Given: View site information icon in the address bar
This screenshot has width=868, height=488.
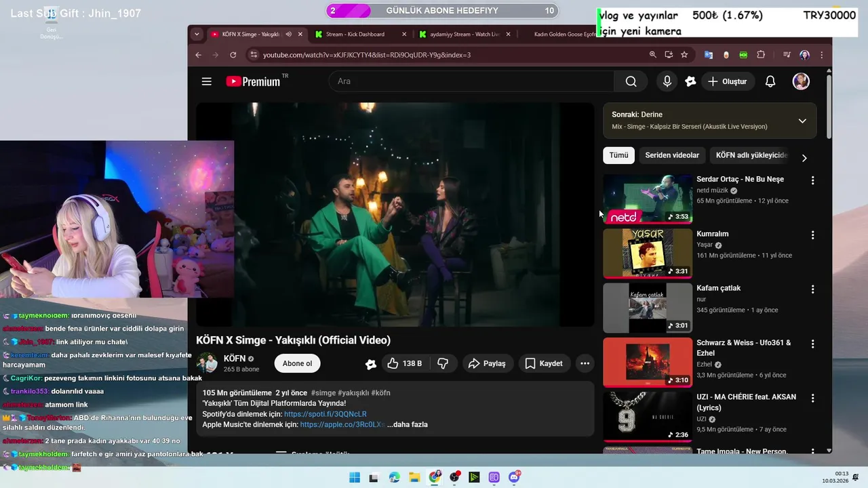Looking at the screenshot, I should [253, 55].
